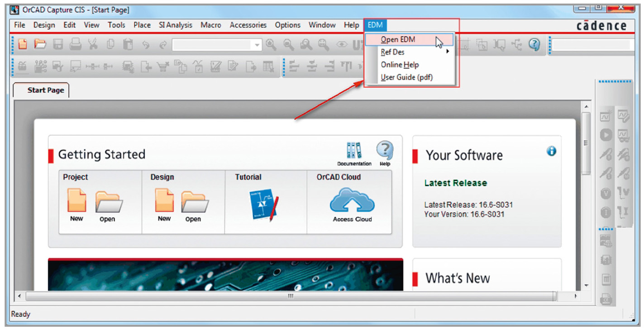Open the Tools menu
644x330 pixels.
click(116, 25)
